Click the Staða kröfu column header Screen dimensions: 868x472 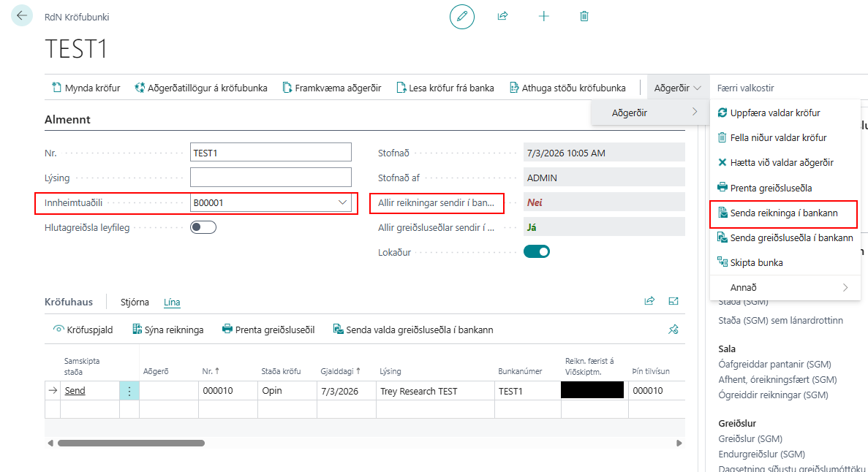(x=282, y=371)
